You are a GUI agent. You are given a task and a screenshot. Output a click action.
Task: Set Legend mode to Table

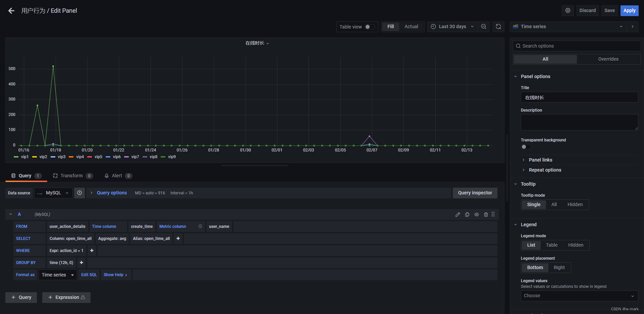pos(551,245)
